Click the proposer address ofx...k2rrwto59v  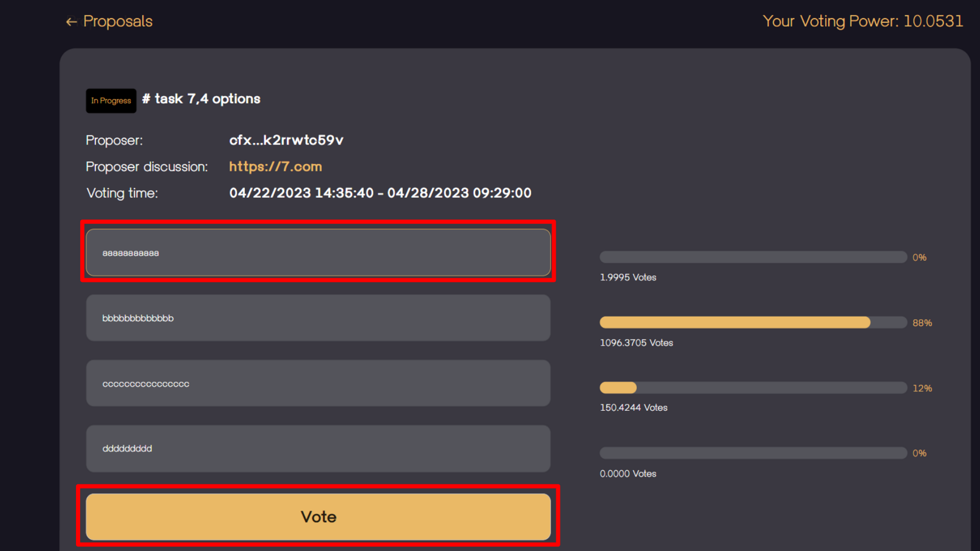click(x=286, y=140)
